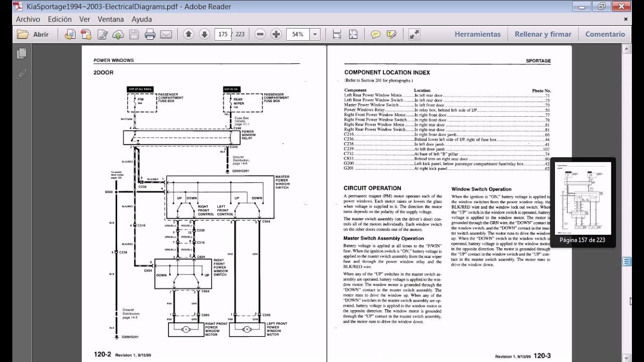Click the Photo No. column header
The image size is (644, 362).
pos(541,90)
